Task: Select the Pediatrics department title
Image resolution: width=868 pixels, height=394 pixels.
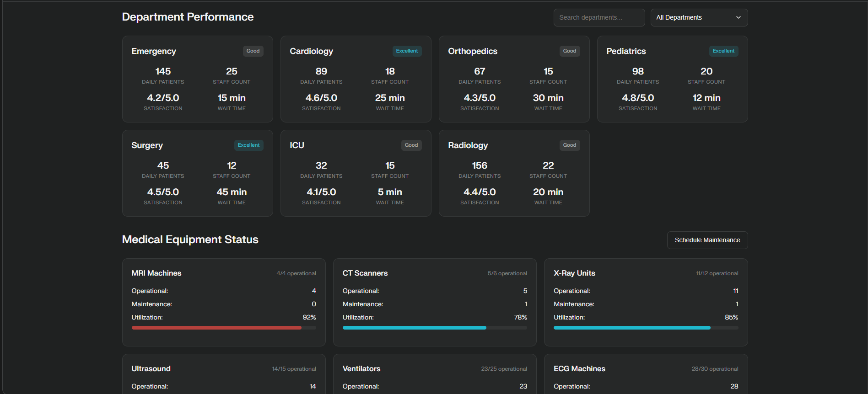Action: click(626, 51)
